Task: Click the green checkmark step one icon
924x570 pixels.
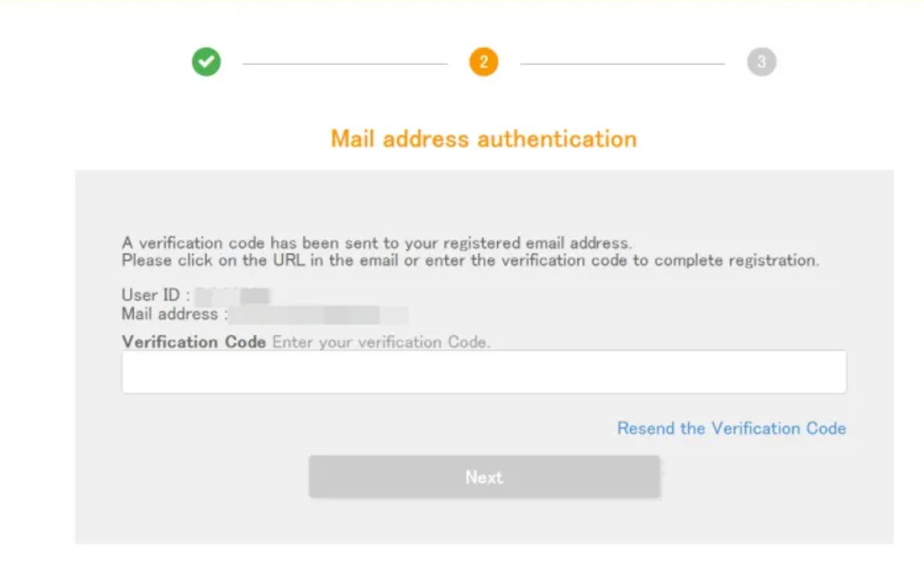Action: tap(206, 62)
